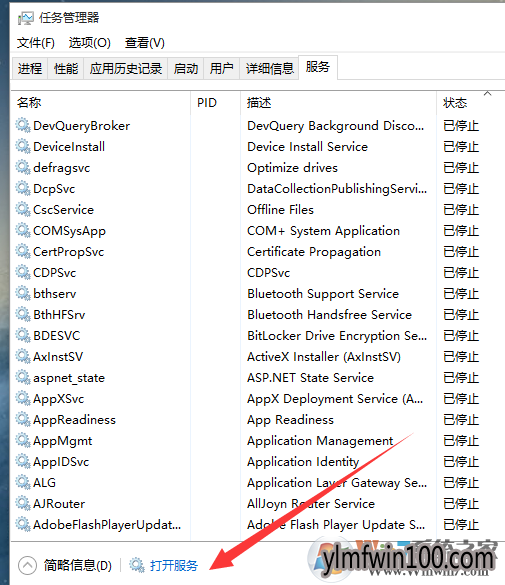
Task: Click 'ActiveX Installer (AxInstSV)' description
Action: [x=324, y=357]
